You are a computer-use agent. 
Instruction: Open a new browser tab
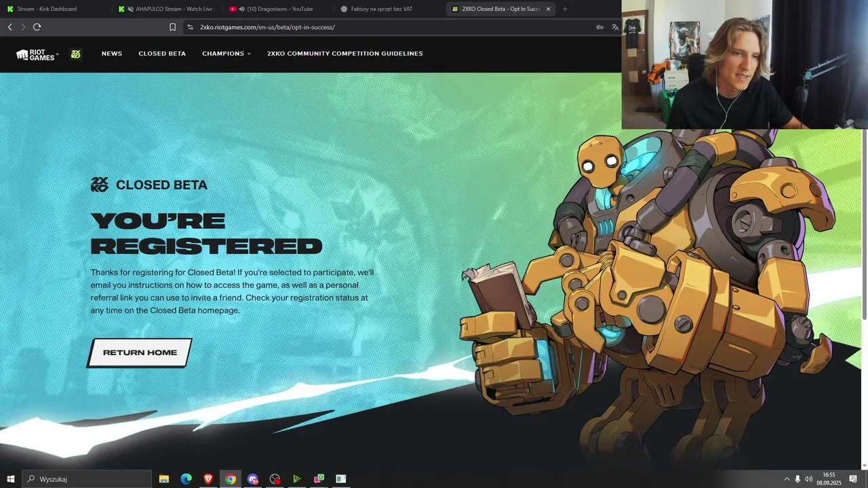point(565,9)
